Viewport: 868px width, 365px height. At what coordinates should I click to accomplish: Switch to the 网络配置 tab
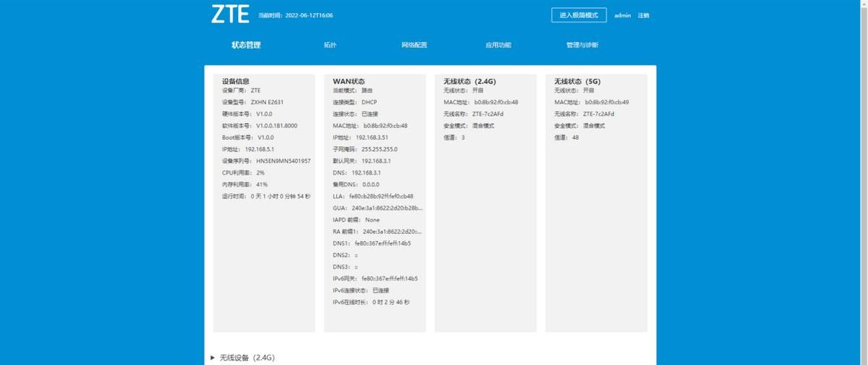(414, 45)
